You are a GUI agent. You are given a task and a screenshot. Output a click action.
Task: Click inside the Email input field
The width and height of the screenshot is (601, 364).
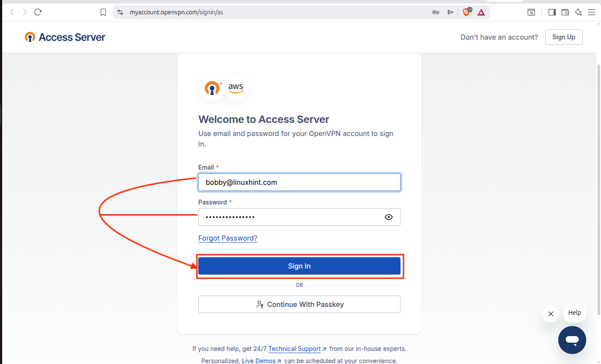pyautogui.click(x=299, y=182)
